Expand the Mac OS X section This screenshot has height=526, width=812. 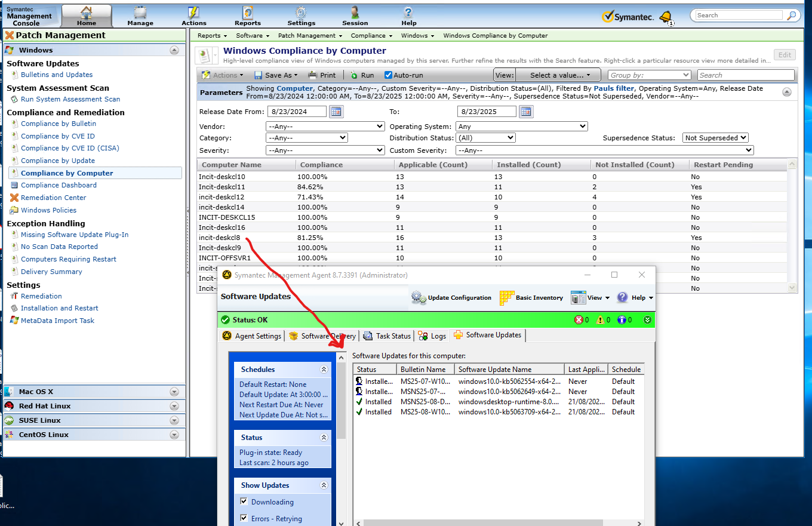pos(174,392)
